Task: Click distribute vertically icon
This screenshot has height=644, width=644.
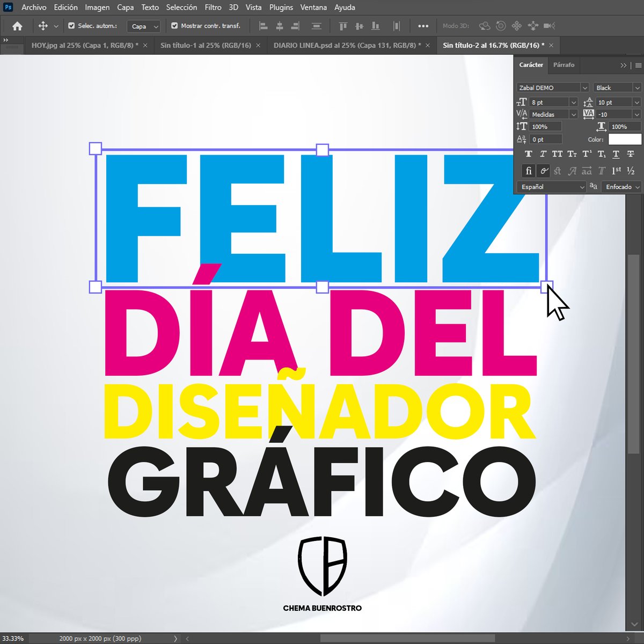Action: 317,26
